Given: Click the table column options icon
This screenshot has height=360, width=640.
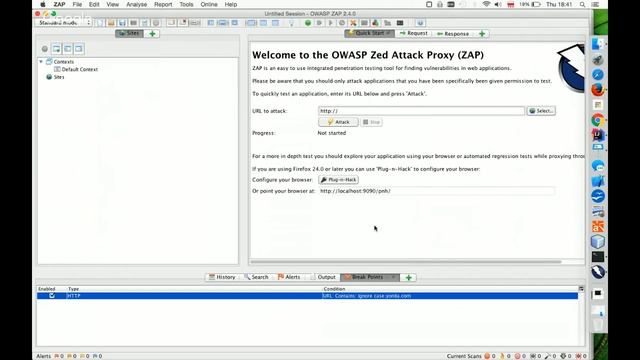Looking at the screenshot, I should (x=581, y=289).
